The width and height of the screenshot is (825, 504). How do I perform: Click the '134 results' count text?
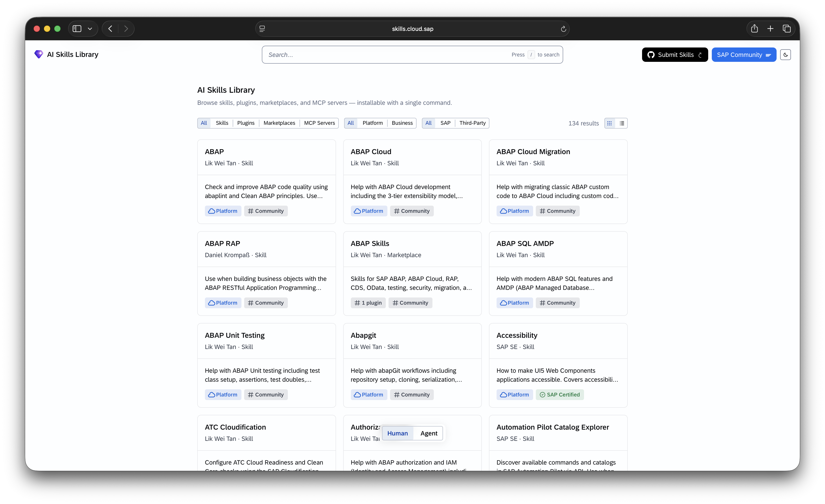583,123
